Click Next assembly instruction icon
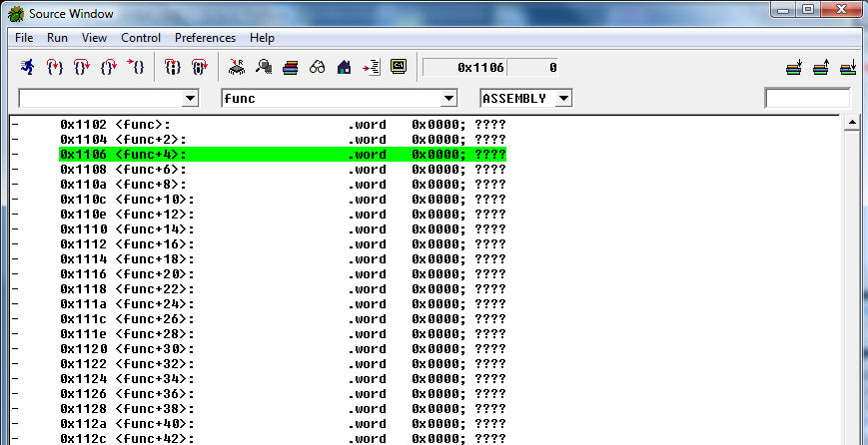Viewport: 868px width, 445px height. coord(200,68)
